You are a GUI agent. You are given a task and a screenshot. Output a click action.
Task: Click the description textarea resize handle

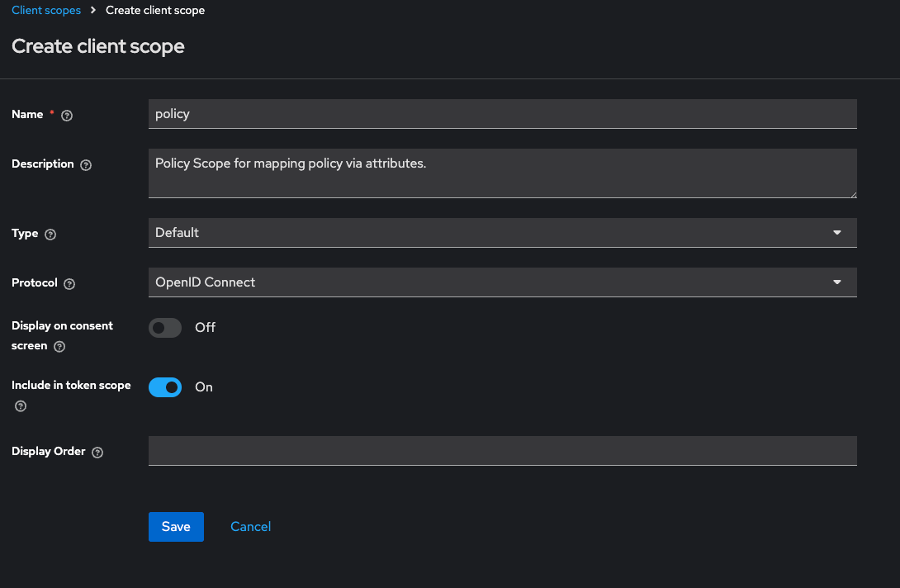coord(854,195)
